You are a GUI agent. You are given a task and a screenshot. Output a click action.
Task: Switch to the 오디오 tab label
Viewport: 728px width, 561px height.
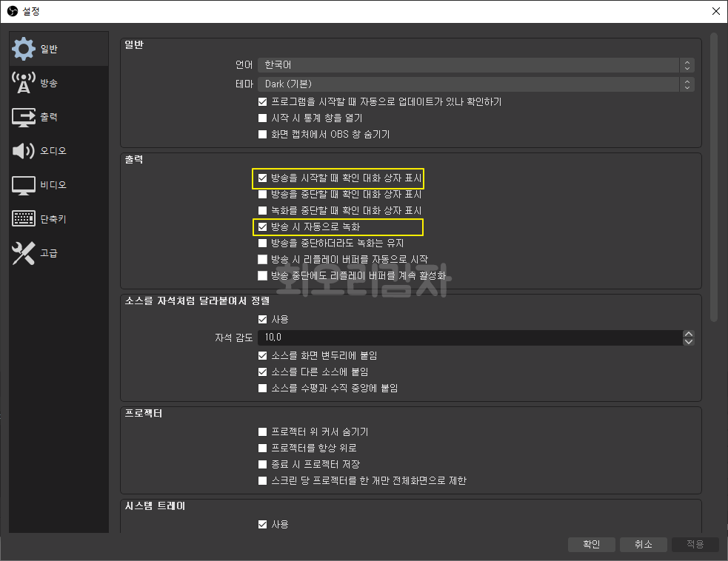(53, 151)
